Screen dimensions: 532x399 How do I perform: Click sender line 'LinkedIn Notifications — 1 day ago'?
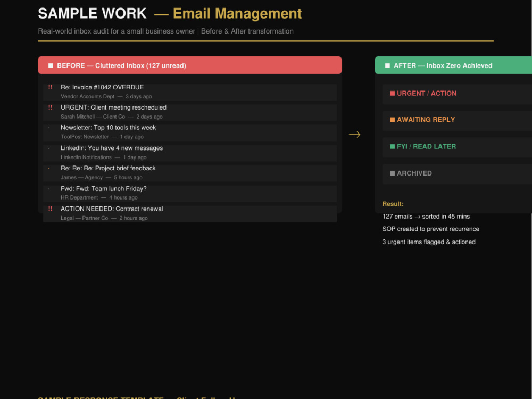click(104, 157)
